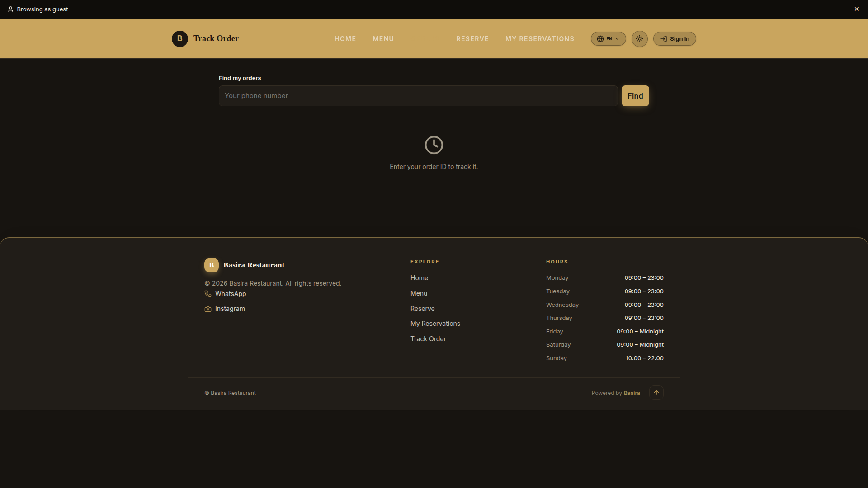Click the clock icon above the order prompt
The height and width of the screenshot is (488, 868).
tap(434, 145)
